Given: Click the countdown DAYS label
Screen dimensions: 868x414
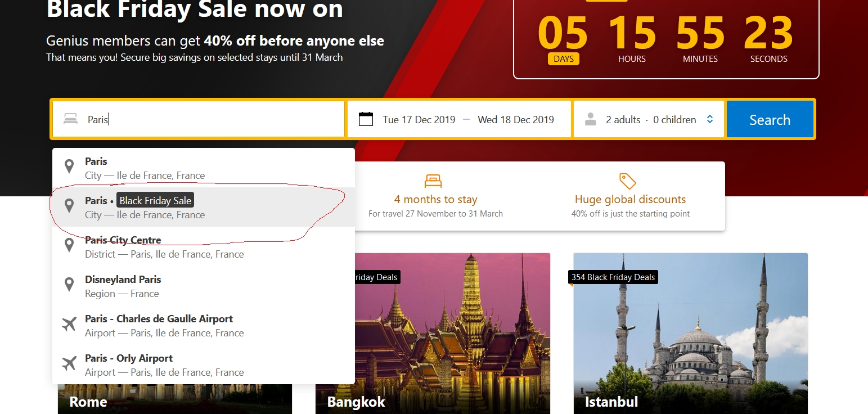Looking at the screenshot, I should pyautogui.click(x=564, y=58).
